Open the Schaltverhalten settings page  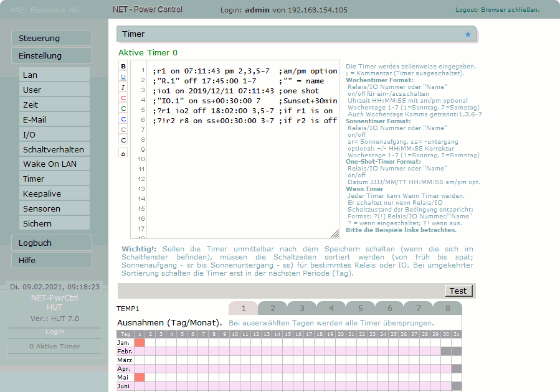54,149
